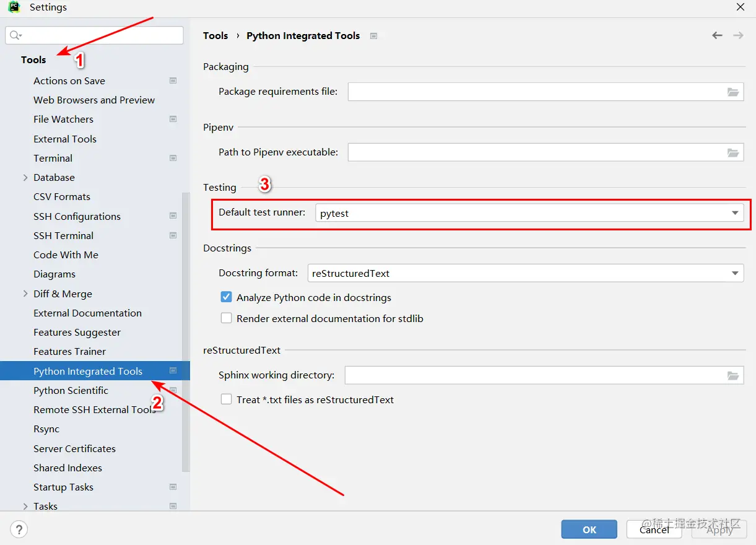Screen dimensions: 756x545
Task: Browse for Sphinx working directory folder icon
Action: tap(733, 375)
